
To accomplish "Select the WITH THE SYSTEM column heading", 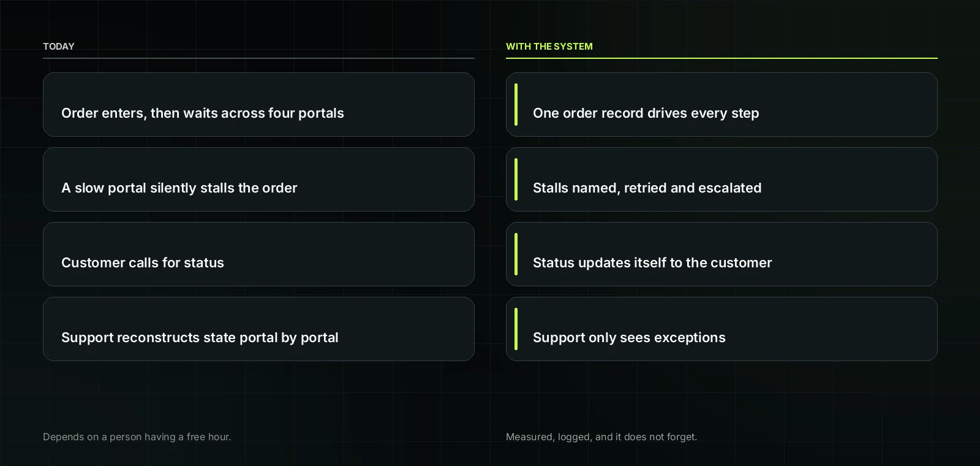I will coord(549,47).
